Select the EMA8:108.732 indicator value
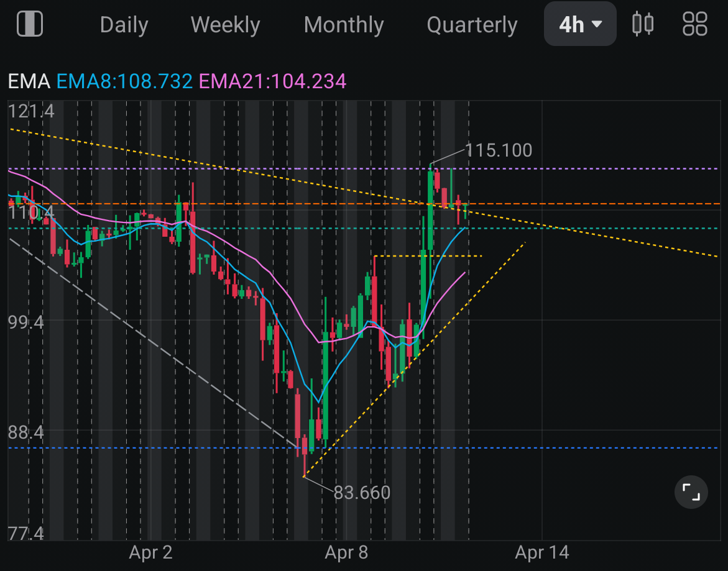728x571 pixels. pyautogui.click(x=124, y=81)
